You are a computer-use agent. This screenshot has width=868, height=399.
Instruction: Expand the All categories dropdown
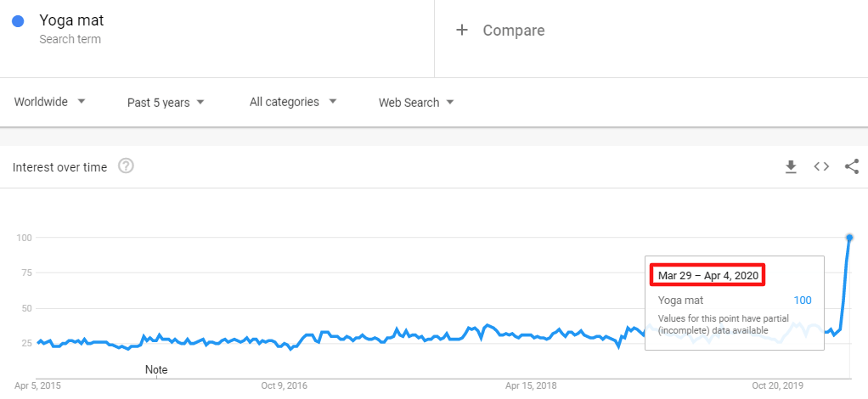coord(293,102)
